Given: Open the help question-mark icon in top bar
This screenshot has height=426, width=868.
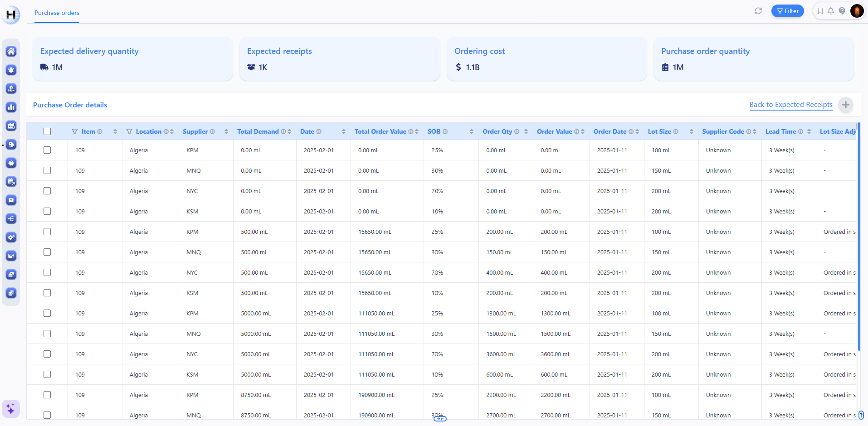Looking at the screenshot, I should point(842,11).
